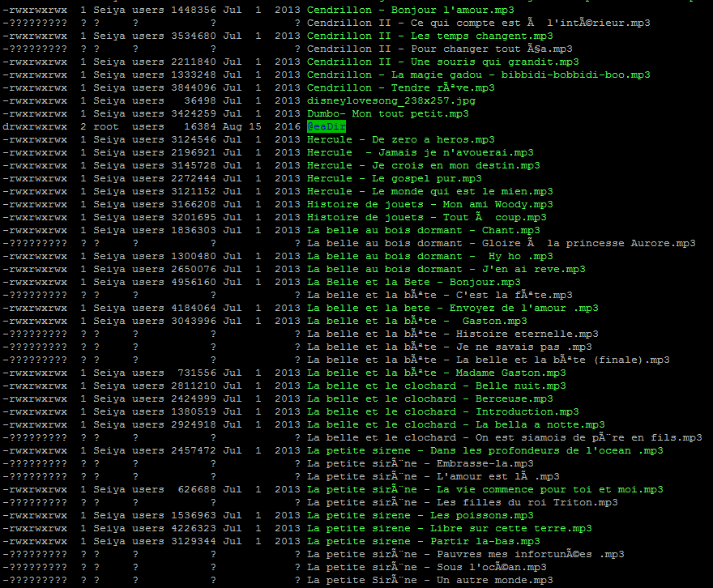Select file size value 4956160
The width and height of the screenshot is (713, 588).
(x=194, y=282)
